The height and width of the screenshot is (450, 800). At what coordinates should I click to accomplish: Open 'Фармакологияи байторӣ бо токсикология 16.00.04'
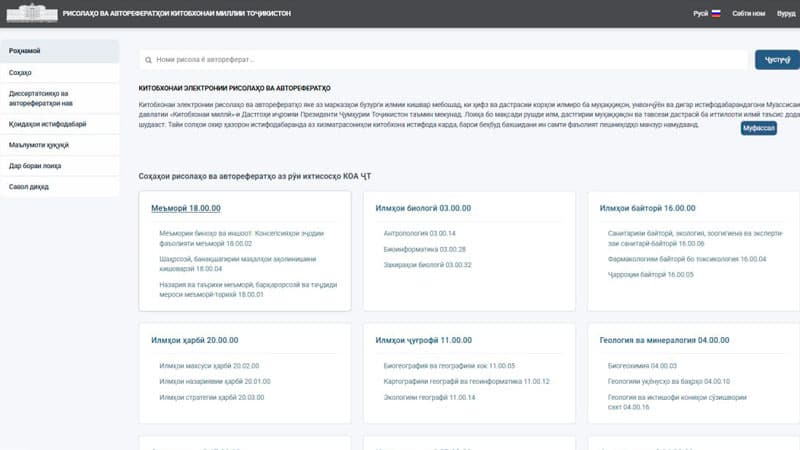pyautogui.click(x=687, y=259)
